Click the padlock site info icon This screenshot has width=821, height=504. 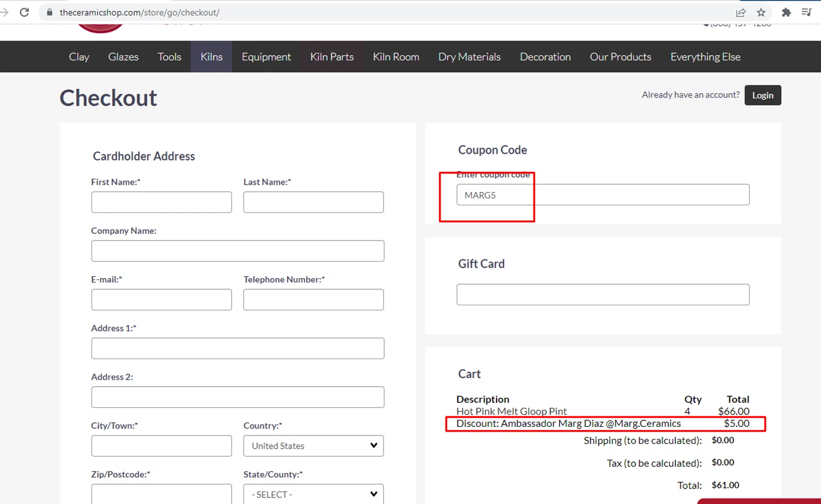(x=49, y=12)
